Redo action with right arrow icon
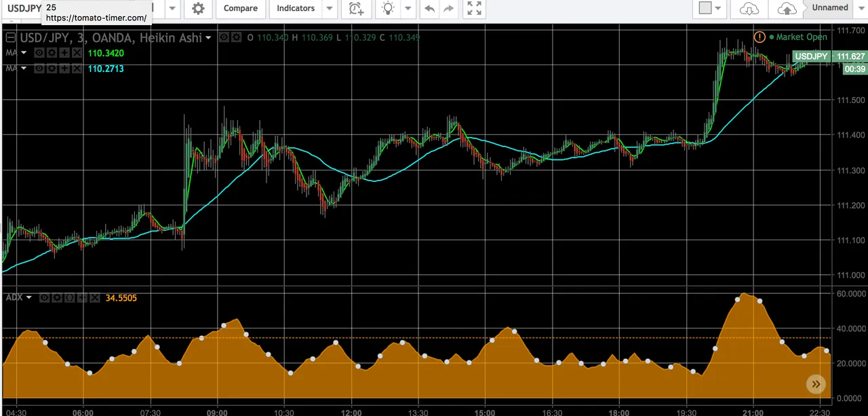 coord(448,9)
